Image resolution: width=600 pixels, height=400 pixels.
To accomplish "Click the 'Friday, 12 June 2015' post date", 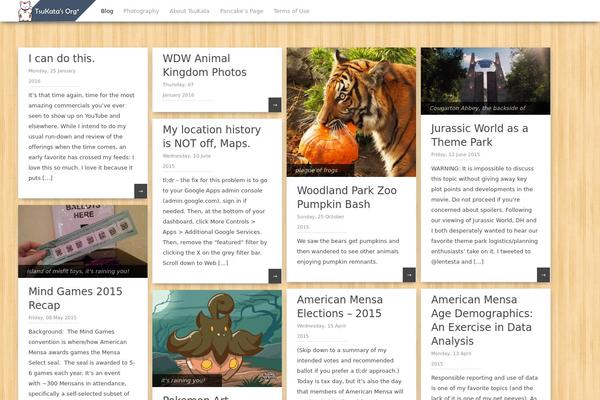I will (455, 155).
